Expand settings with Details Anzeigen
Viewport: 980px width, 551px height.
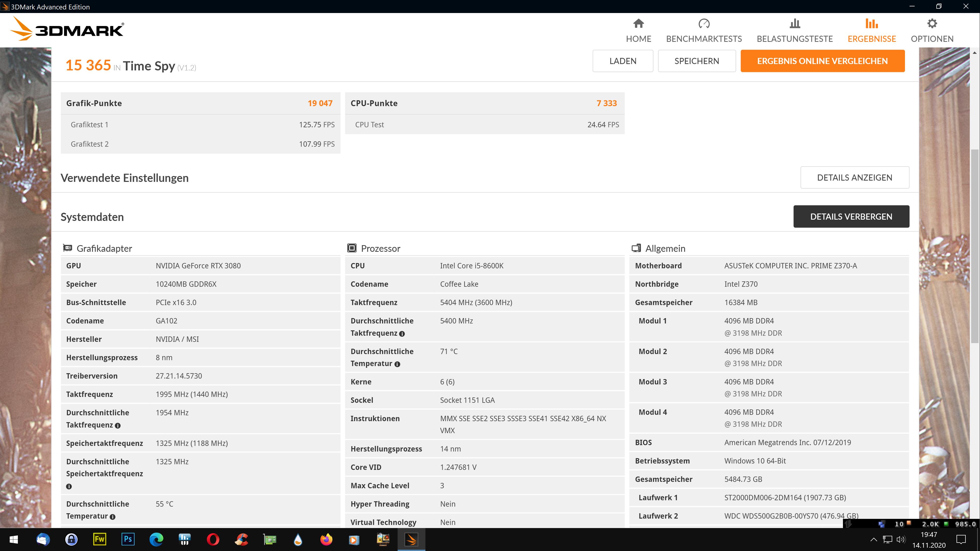854,178
